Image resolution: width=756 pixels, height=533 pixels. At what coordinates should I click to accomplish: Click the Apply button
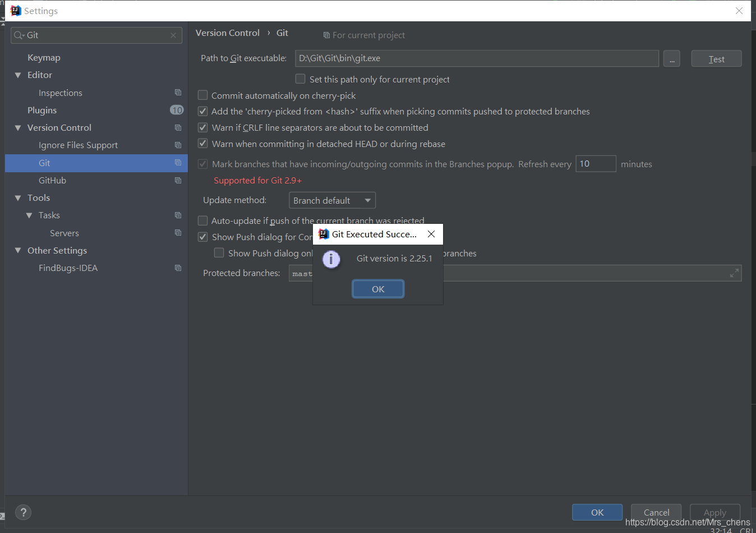coord(715,512)
